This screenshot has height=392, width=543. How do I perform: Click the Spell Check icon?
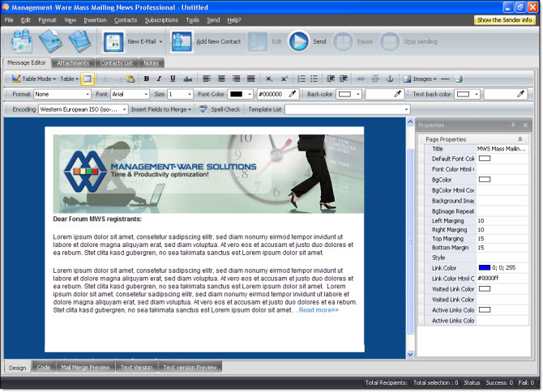(x=204, y=109)
